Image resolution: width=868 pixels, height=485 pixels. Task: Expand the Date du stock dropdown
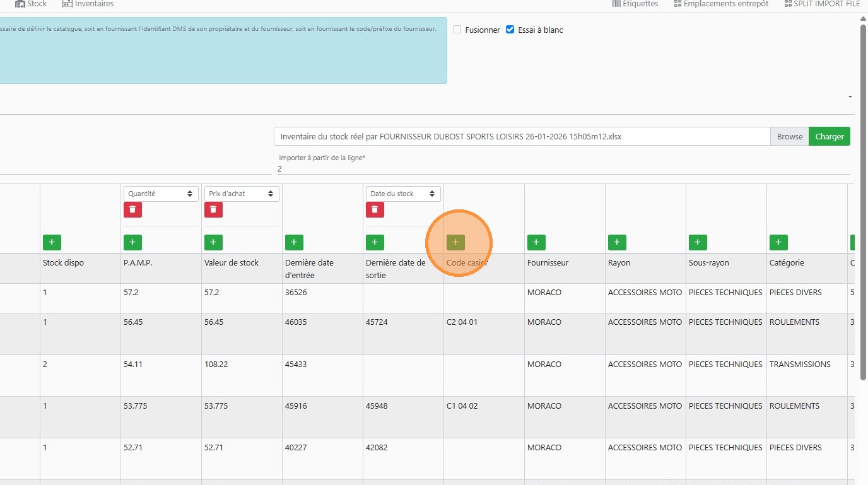[403, 194]
